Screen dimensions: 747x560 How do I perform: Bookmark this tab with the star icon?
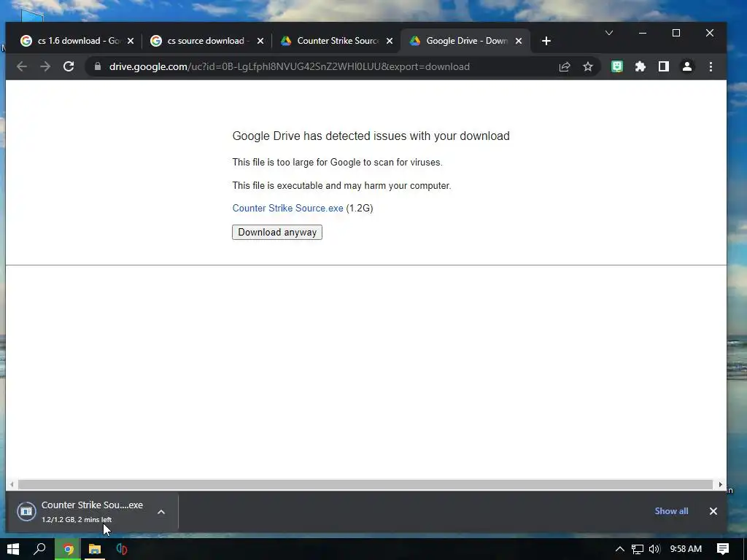click(588, 66)
